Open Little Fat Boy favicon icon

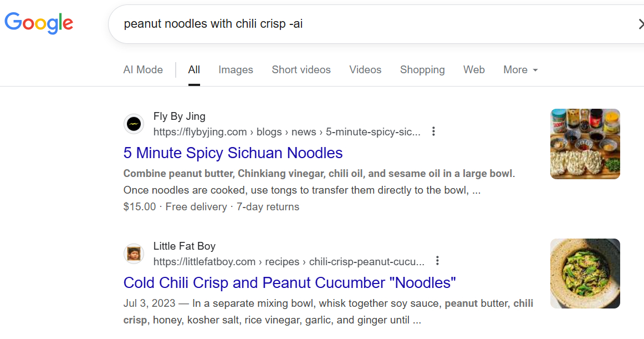[134, 254]
